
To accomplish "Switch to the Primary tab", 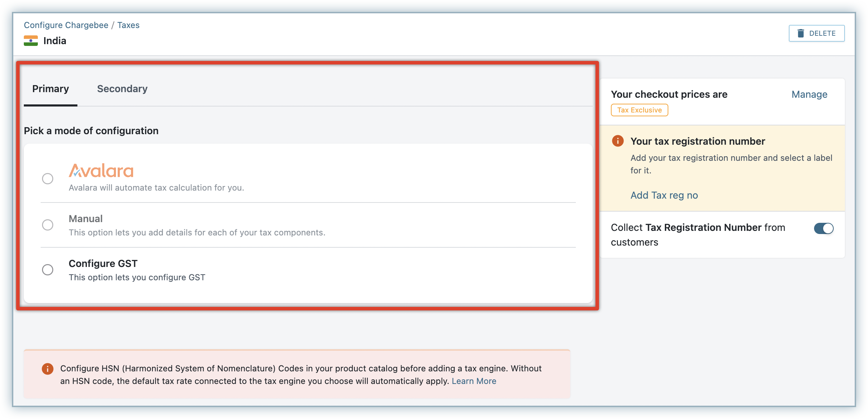I will tap(50, 89).
